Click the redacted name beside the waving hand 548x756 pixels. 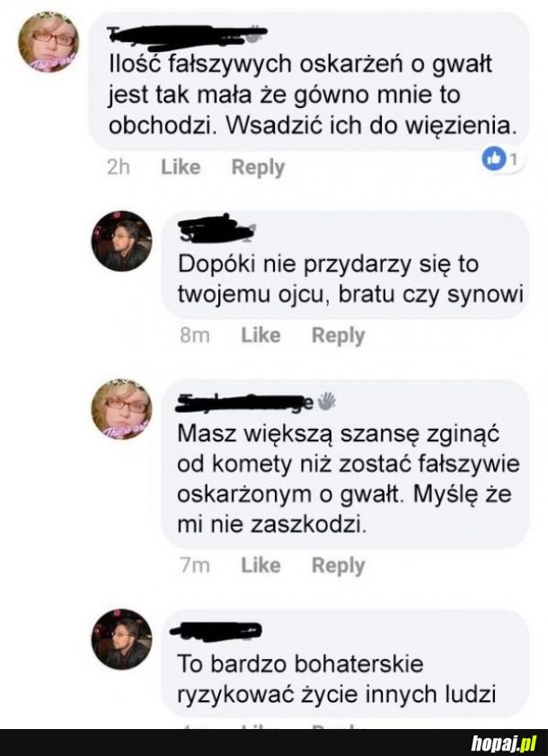tap(246, 402)
